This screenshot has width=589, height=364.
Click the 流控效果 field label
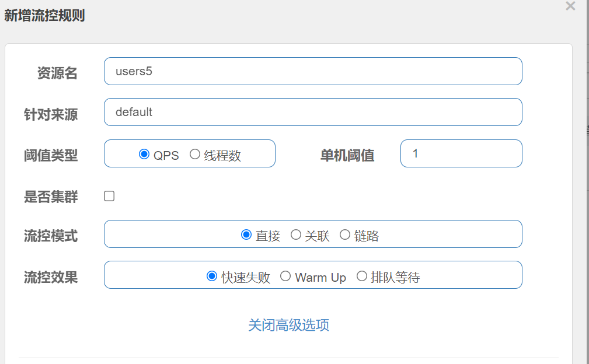pos(51,277)
